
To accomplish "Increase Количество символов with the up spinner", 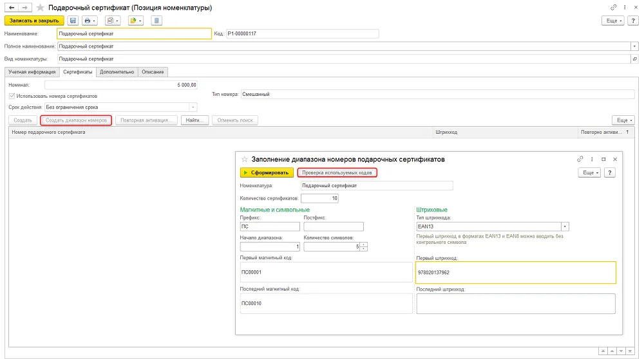I will pyautogui.click(x=363, y=244).
